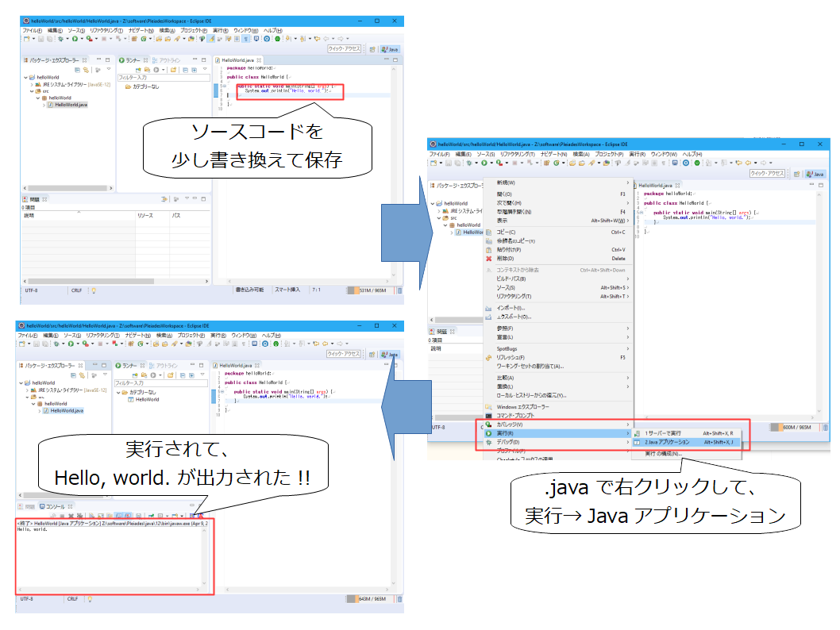Click the green Run toolbar icon in top-left window
This screenshot has width=840, height=630.
(x=75, y=39)
